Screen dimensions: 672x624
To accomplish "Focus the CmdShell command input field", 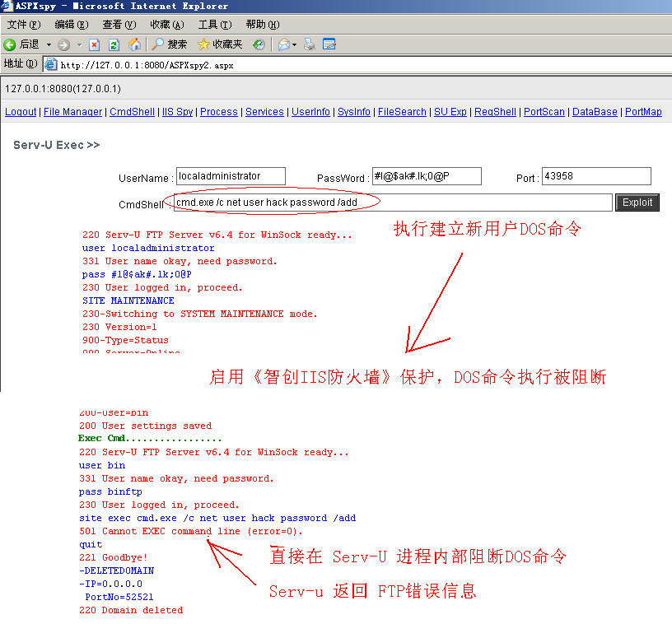I will (x=393, y=203).
